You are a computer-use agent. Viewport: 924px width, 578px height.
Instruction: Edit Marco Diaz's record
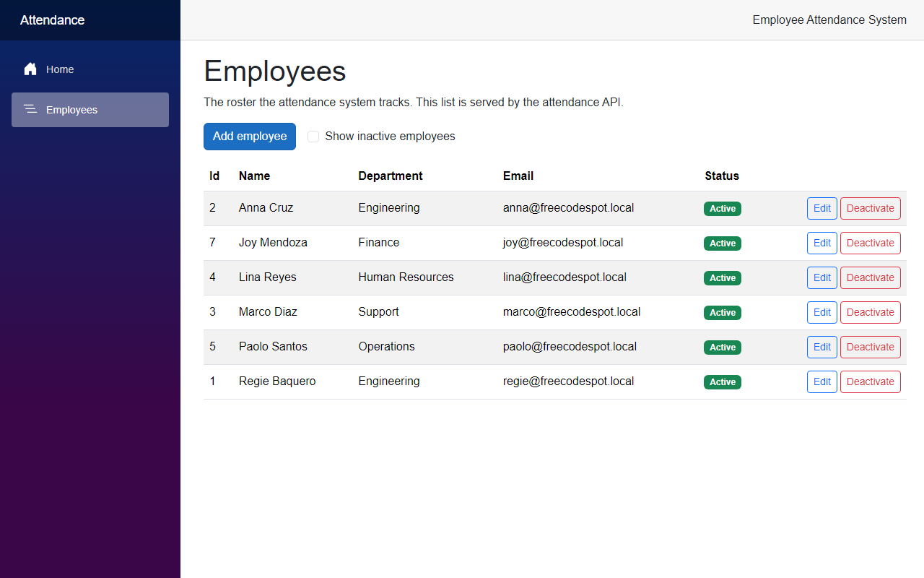tap(822, 312)
